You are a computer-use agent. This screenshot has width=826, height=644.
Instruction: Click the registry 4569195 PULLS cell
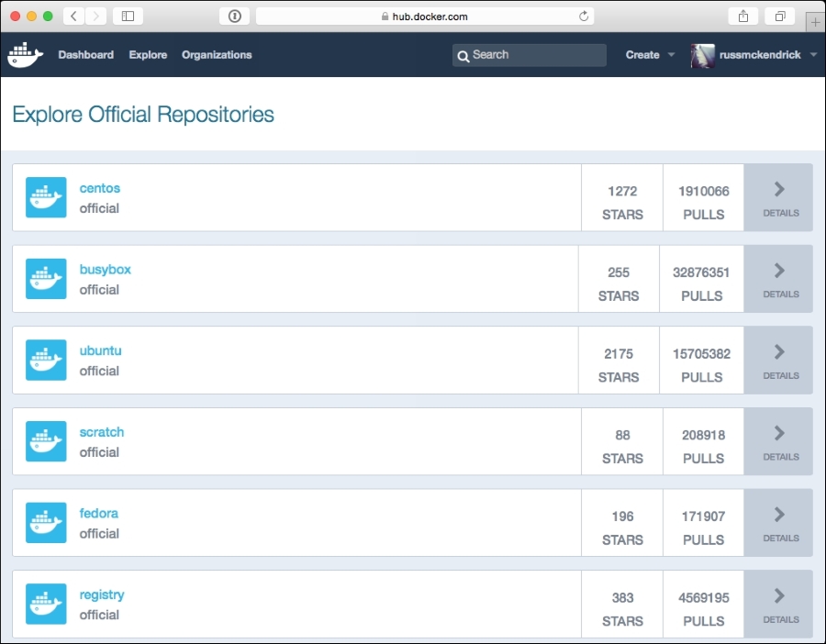703,604
